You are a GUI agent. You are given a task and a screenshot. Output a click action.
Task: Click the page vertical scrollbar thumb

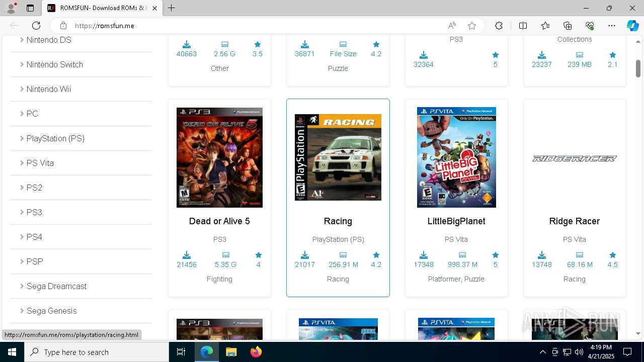coord(638,68)
